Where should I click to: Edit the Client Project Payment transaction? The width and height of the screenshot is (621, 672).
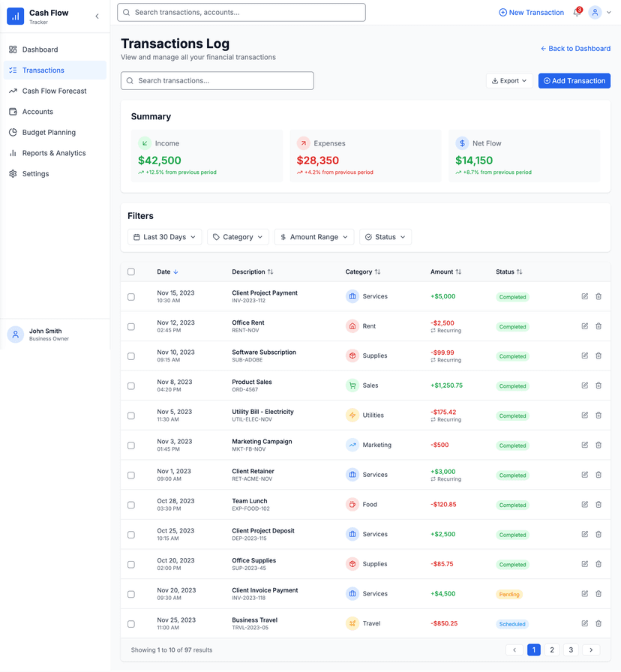[x=584, y=296]
